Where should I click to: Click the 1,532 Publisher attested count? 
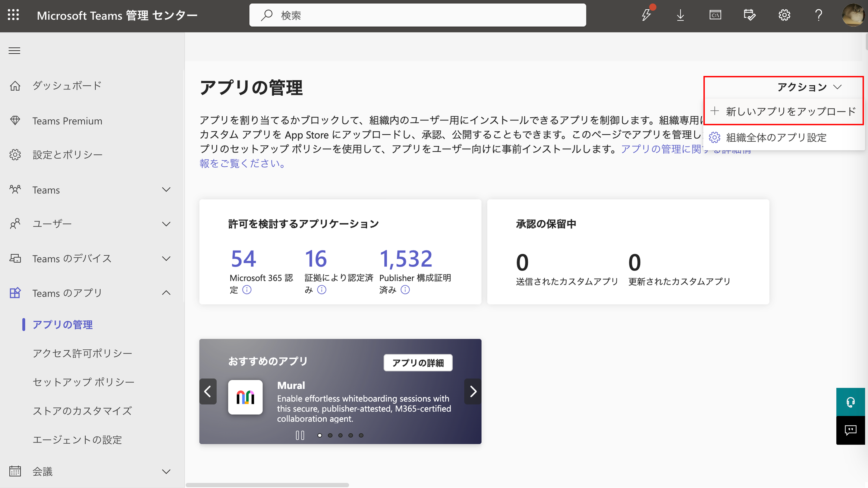(x=406, y=259)
